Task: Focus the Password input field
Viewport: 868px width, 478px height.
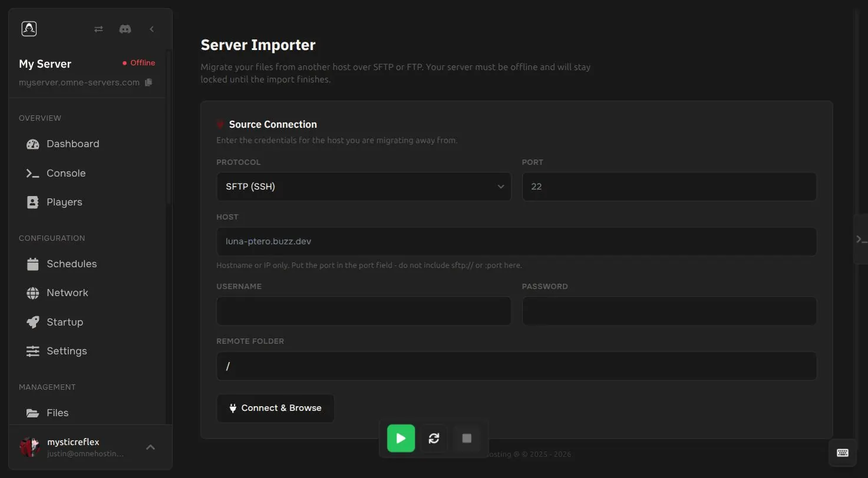Action: pyautogui.click(x=669, y=311)
